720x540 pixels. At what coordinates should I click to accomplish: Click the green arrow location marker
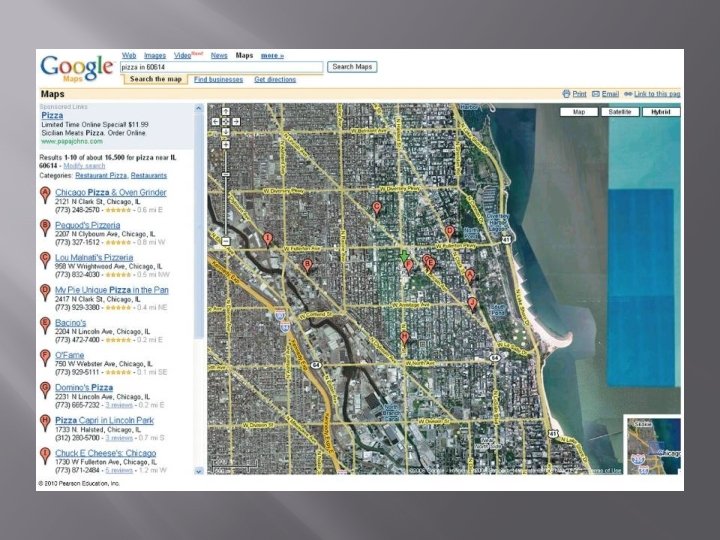404,256
